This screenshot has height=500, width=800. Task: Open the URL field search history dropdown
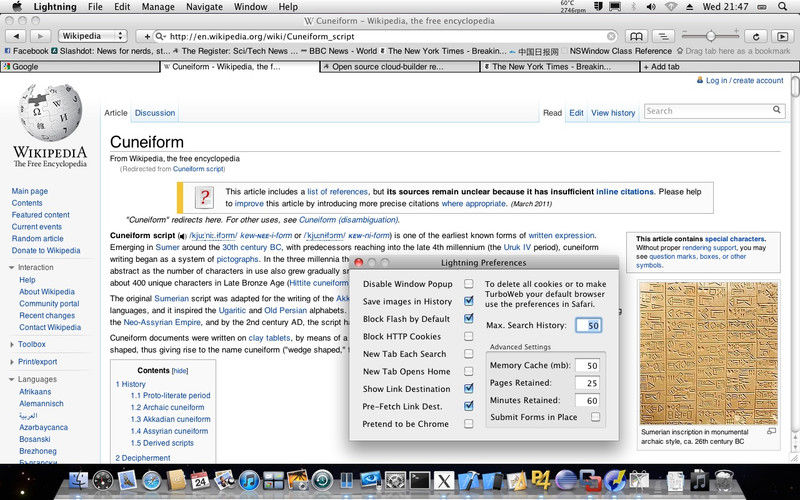tap(161, 36)
